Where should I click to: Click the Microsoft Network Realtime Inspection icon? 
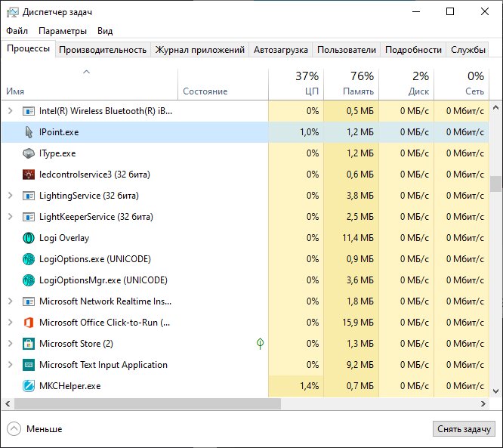point(29,301)
